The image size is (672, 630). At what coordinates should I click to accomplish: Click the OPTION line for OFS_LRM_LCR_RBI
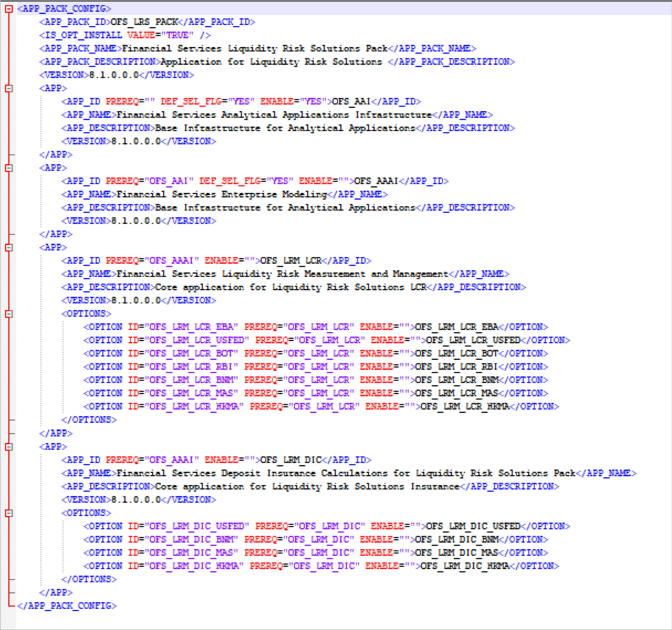[316, 367]
